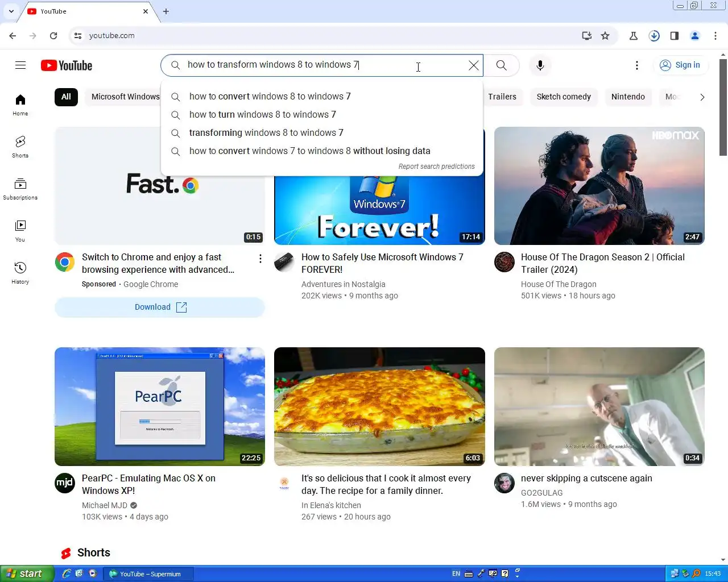This screenshot has height=582, width=728.
Task: Toggle the browser side panel icon
Action: pos(675,36)
